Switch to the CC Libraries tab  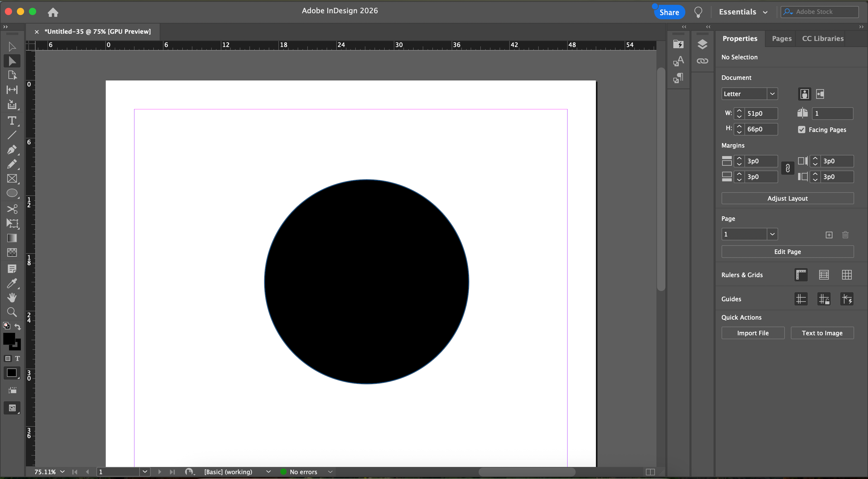click(x=822, y=38)
